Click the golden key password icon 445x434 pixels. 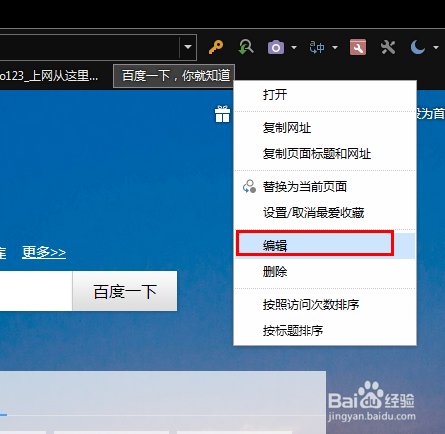point(216,47)
